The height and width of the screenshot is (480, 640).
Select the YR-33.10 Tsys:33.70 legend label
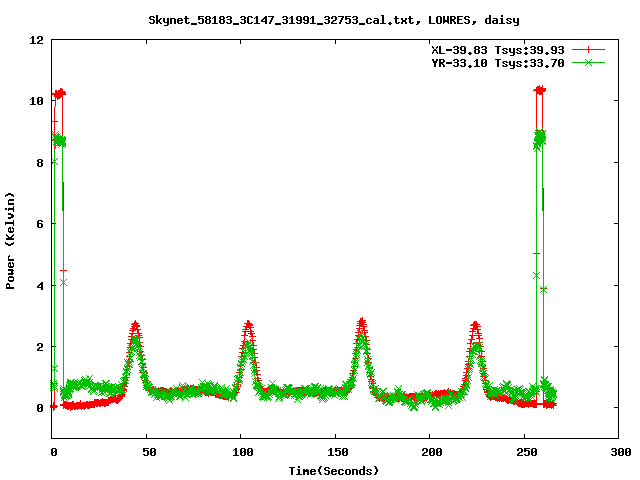498,63
